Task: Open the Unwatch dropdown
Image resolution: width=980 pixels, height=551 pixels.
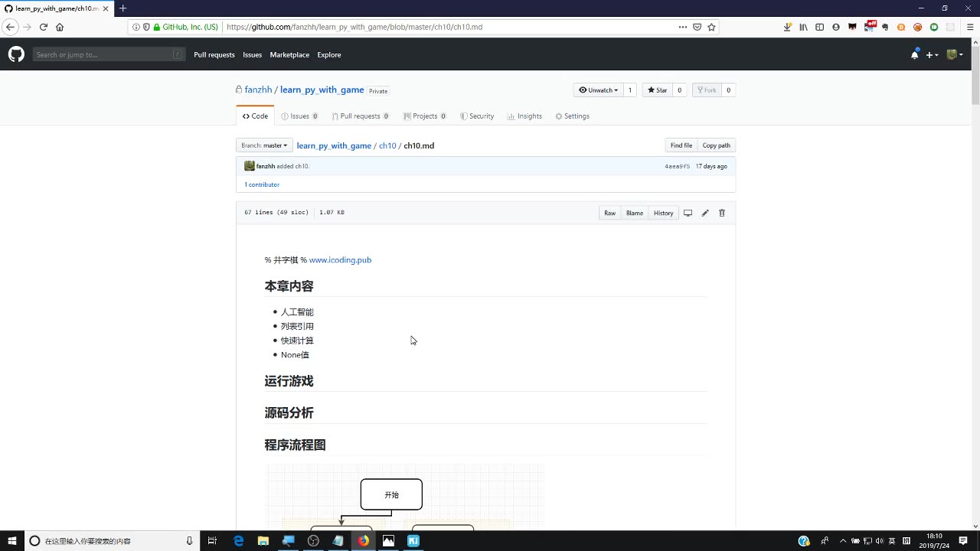Action: point(598,90)
